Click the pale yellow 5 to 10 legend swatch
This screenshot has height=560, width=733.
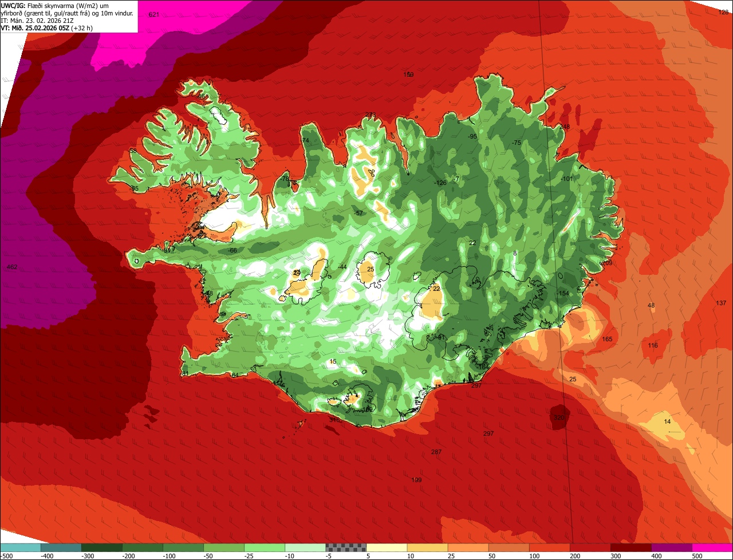tap(387, 547)
